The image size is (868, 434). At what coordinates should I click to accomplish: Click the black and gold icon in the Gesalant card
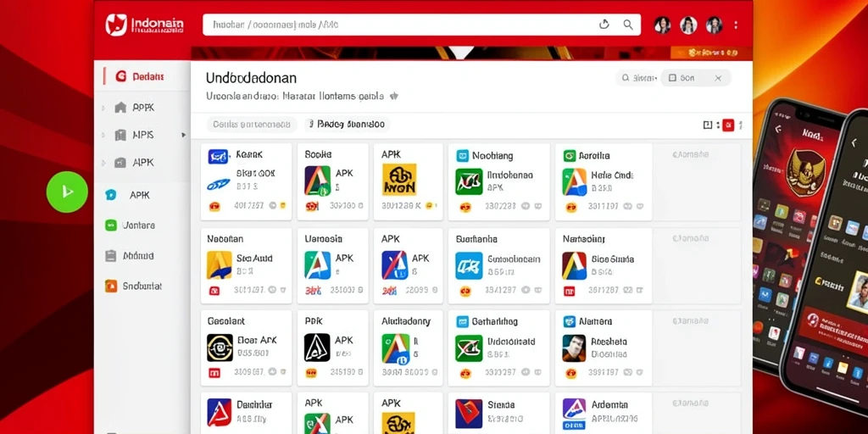(220, 348)
